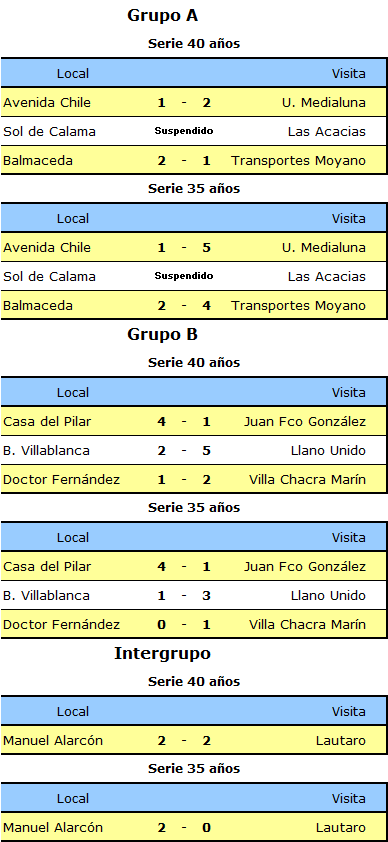Click Lautaro in Intergrupo Serie 35 table
This screenshot has height=842, width=388.
point(341,828)
